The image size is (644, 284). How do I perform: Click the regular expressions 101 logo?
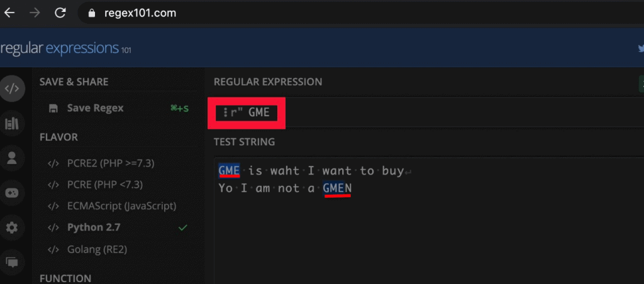(65, 48)
